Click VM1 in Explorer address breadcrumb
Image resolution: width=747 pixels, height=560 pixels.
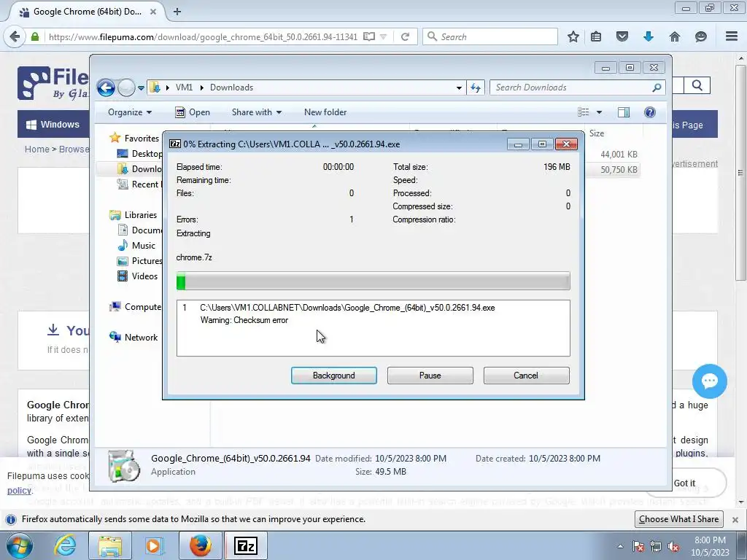pyautogui.click(x=184, y=87)
